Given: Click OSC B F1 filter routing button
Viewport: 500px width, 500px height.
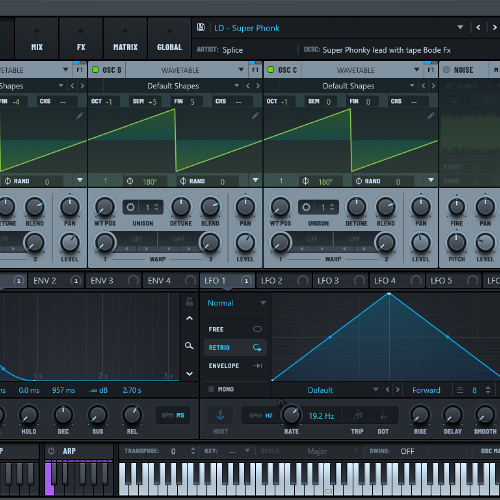Looking at the screenshot, I should pyautogui.click(x=255, y=69).
